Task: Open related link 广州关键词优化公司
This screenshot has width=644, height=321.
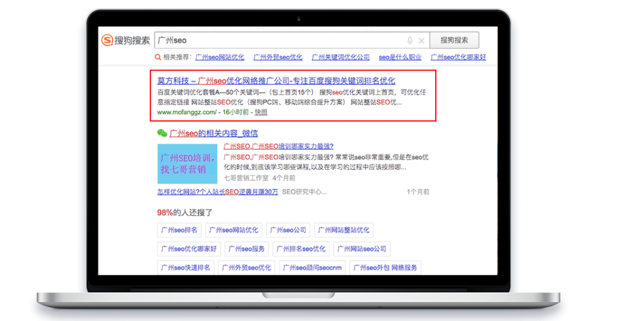Action: point(340,57)
